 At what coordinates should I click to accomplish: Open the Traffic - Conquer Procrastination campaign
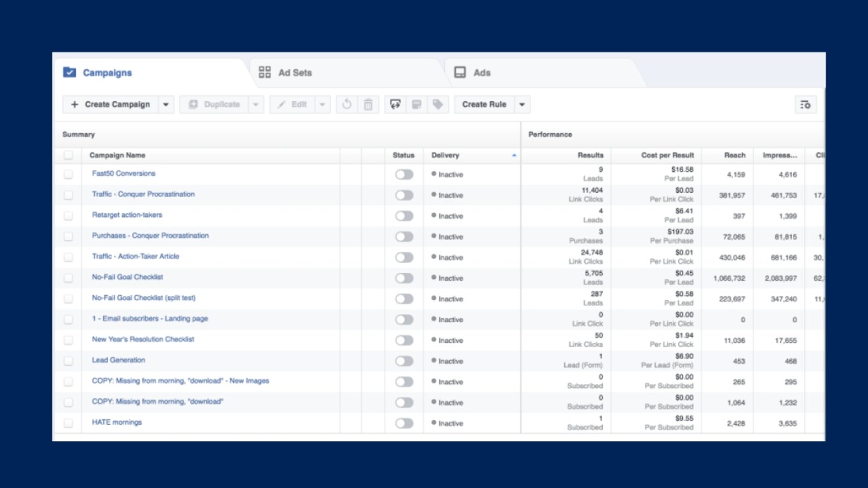[143, 194]
